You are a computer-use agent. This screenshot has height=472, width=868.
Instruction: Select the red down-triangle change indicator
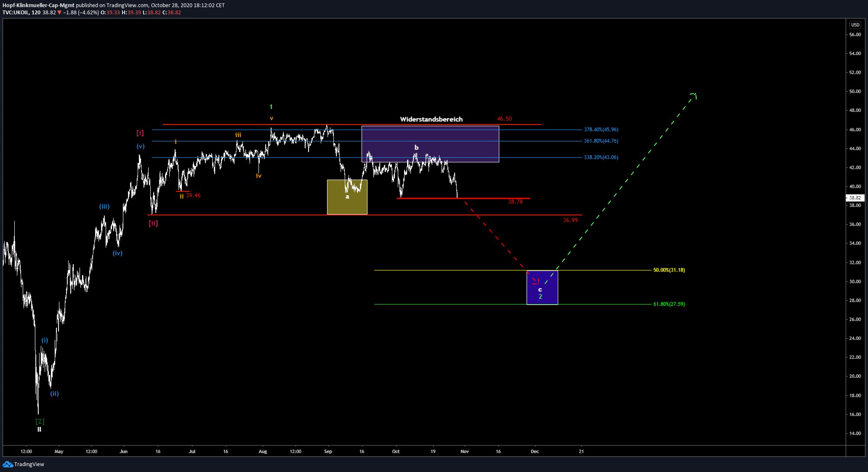pyautogui.click(x=59, y=13)
